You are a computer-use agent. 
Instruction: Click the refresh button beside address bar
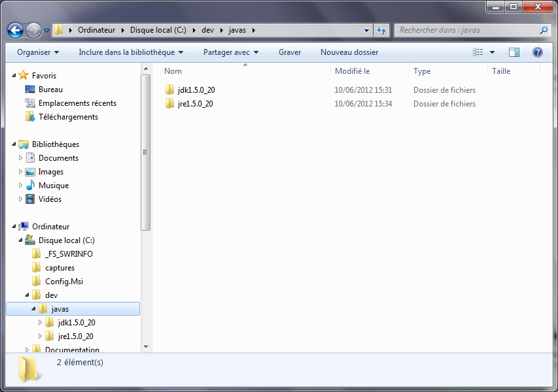(382, 30)
